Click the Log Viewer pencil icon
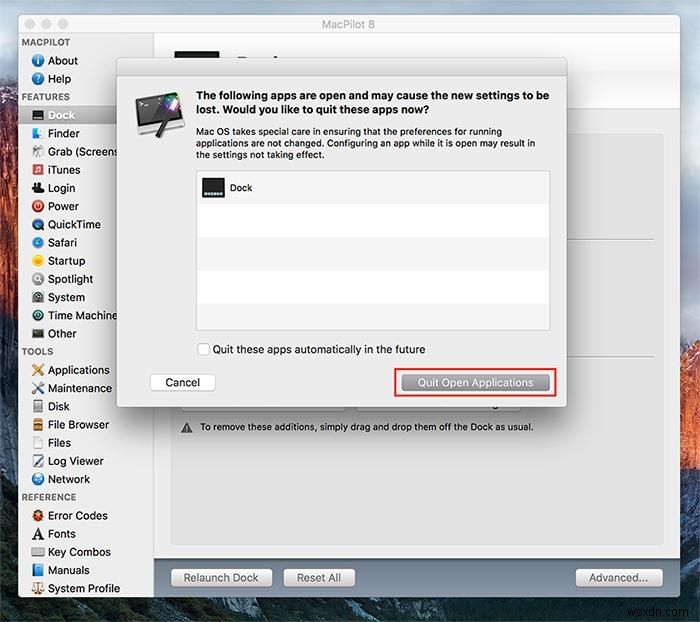Viewport: 700px width, 622px height. 38,461
